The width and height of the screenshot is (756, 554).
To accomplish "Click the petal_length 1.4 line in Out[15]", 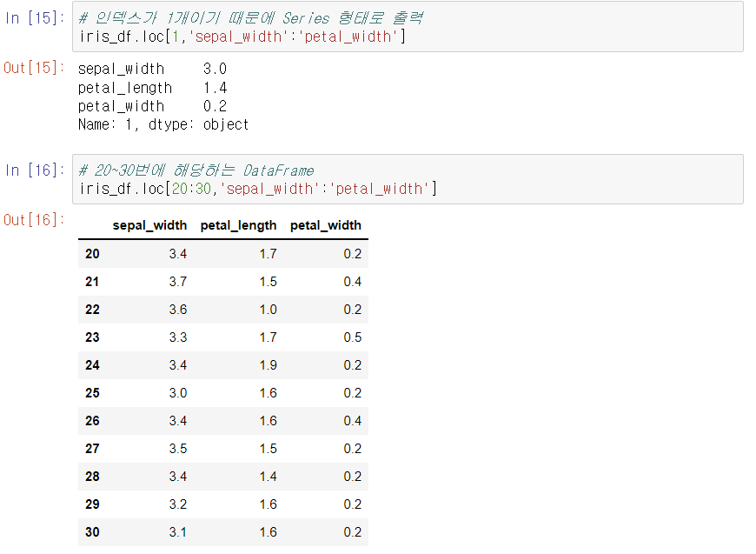I will pyautogui.click(x=152, y=88).
